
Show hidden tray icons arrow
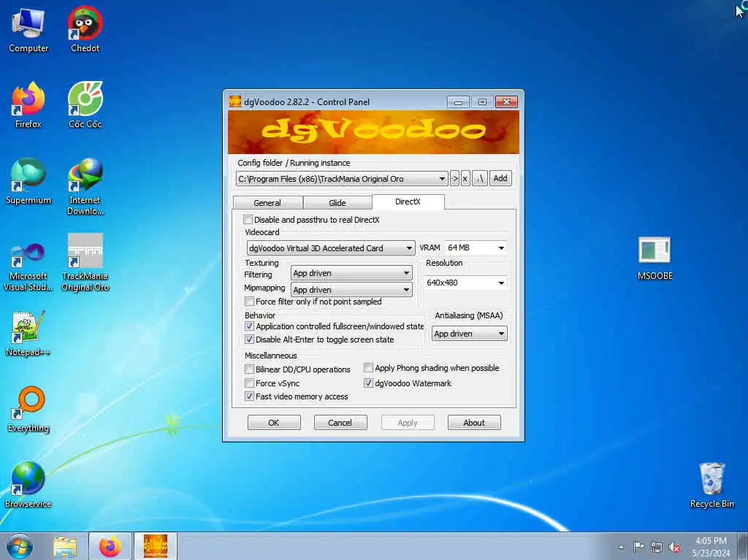coord(621,547)
